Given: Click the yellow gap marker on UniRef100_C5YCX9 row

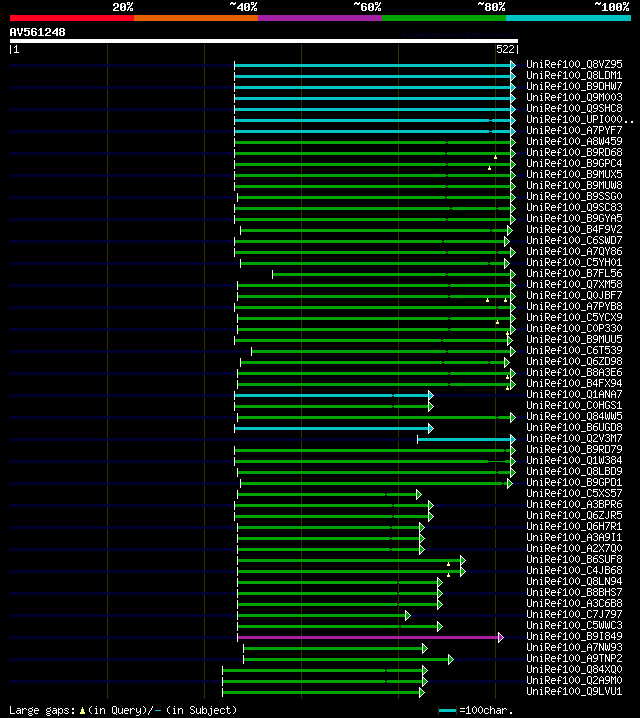Looking at the screenshot, I should pos(497,322).
